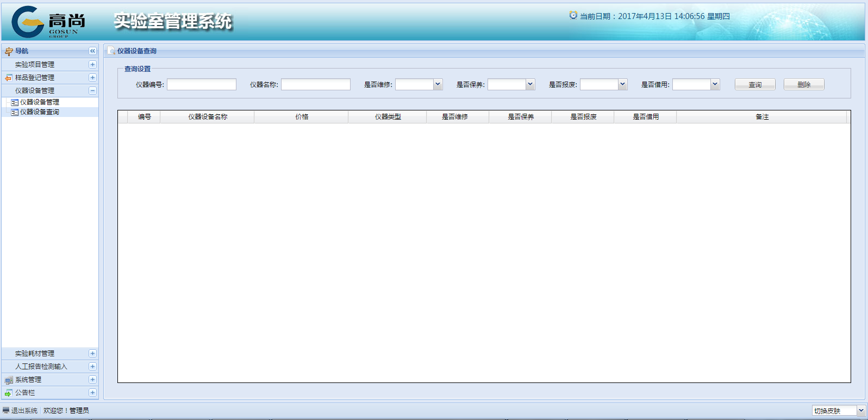The image size is (868, 420).
Task: Open the 是否报废 dropdown
Action: [622, 84]
